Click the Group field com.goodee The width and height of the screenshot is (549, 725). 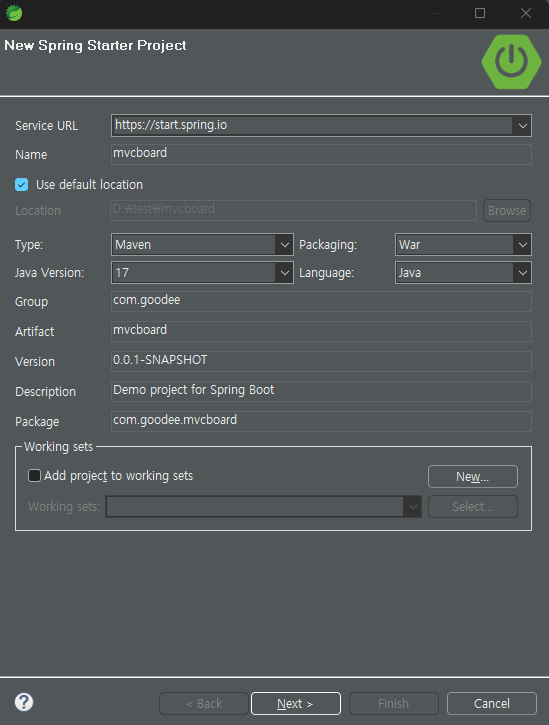tap(321, 301)
